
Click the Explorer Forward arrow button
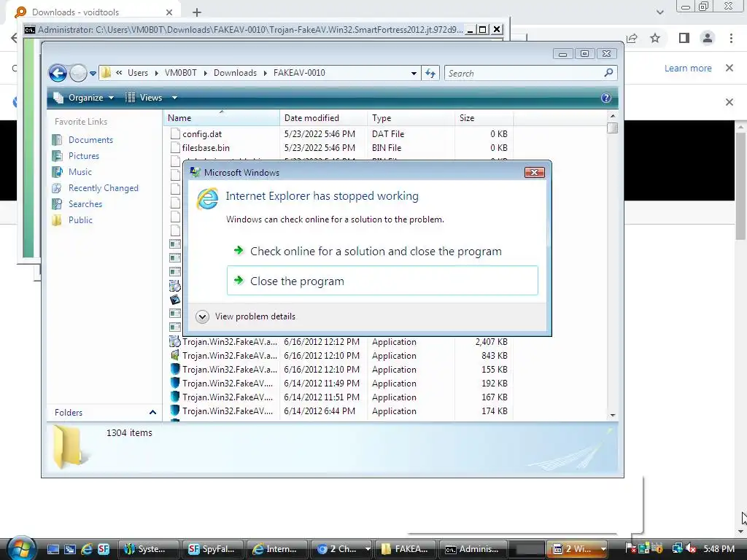pos(78,74)
